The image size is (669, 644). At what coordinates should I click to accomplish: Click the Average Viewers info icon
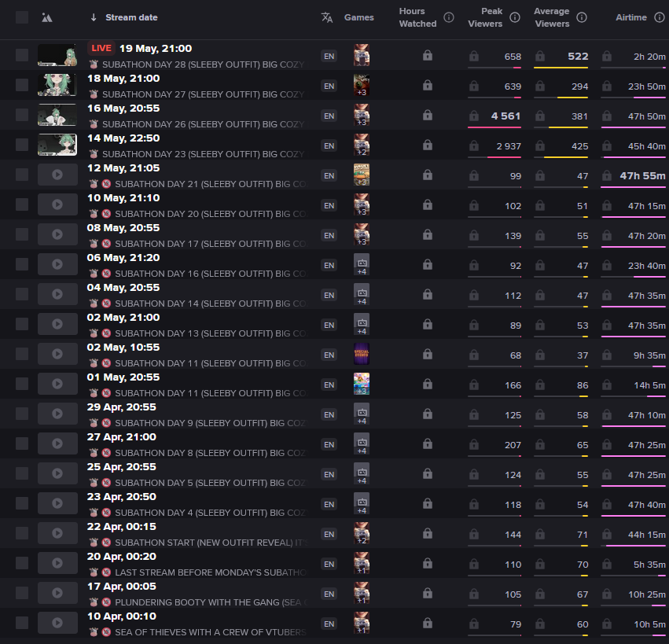[582, 17]
